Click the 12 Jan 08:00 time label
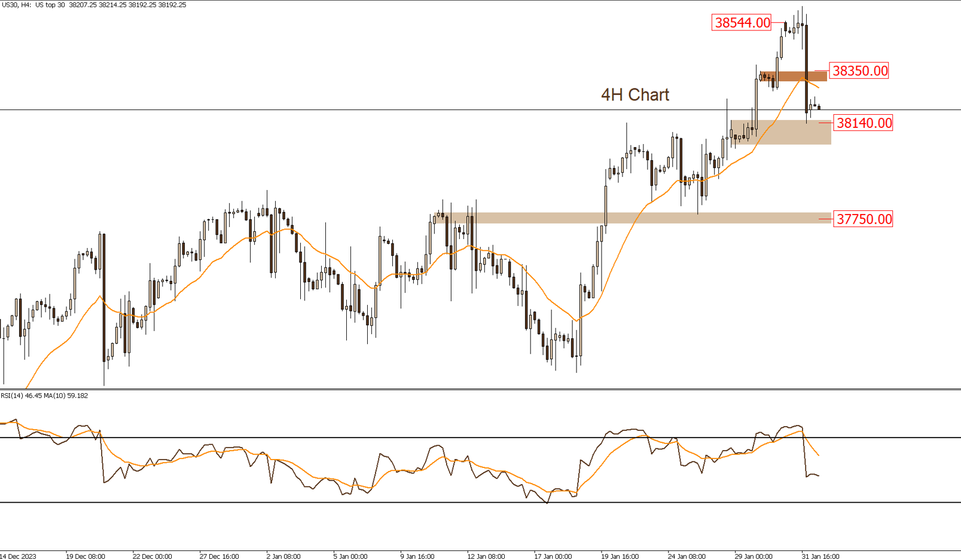 [x=486, y=556]
